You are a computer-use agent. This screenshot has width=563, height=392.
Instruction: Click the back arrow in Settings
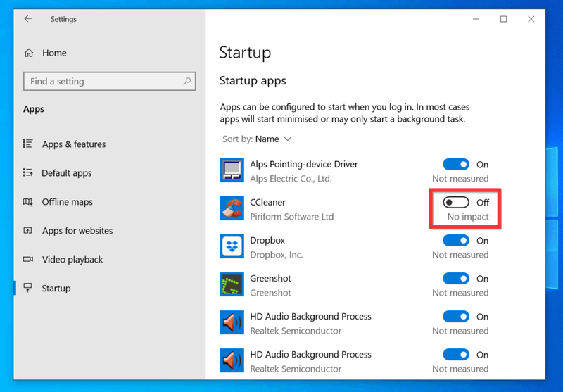pos(28,19)
